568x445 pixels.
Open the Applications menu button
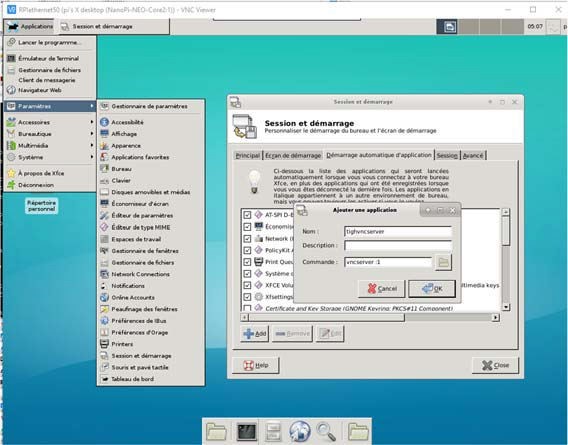pyautogui.click(x=30, y=26)
